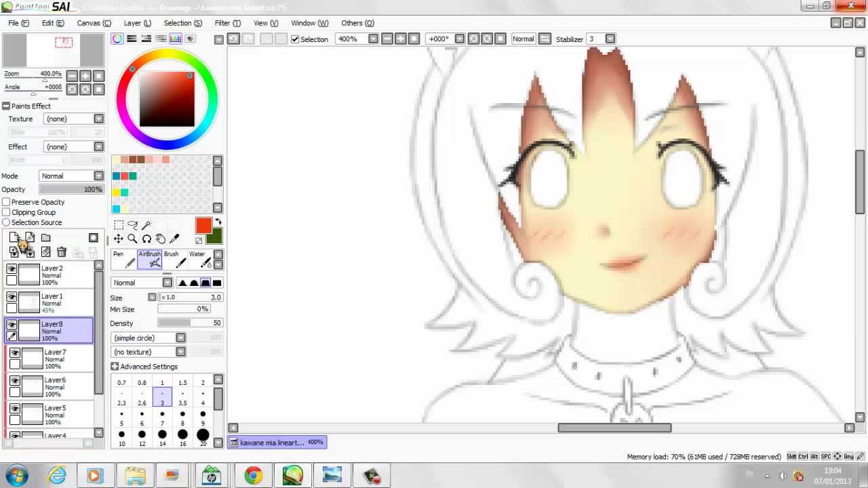Hide Layer1 using its eye icon
Image resolution: width=868 pixels, height=488 pixels.
pyautogui.click(x=12, y=297)
